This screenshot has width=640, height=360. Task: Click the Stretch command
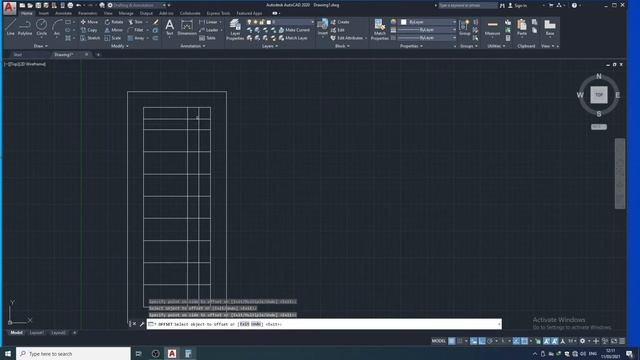pyautogui.click(x=90, y=38)
